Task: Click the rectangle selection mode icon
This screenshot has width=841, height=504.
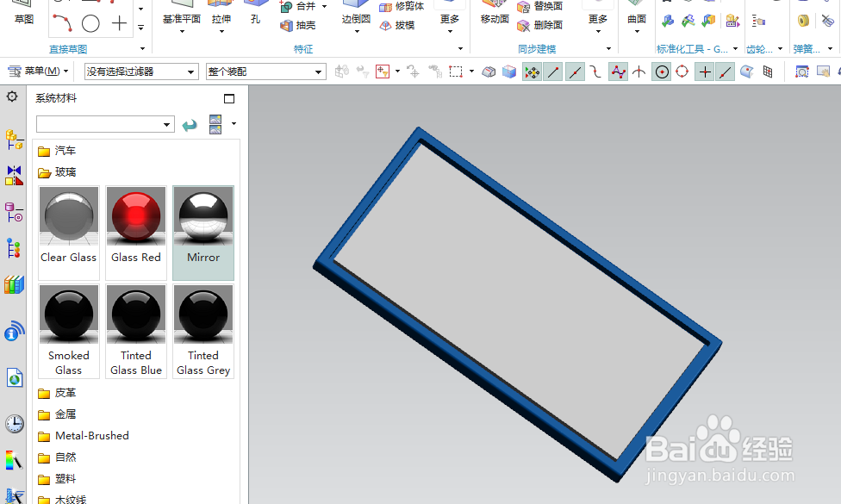Action: (x=455, y=72)
